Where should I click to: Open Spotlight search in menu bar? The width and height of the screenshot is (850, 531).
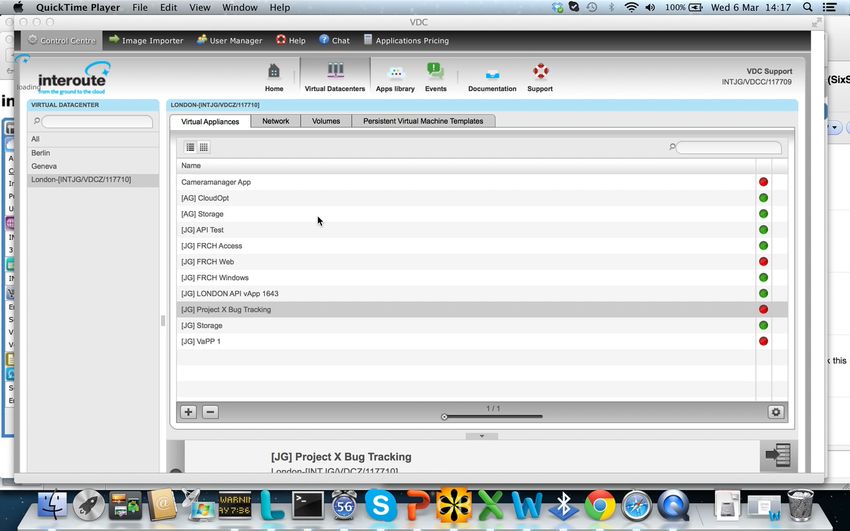point(808,7)
